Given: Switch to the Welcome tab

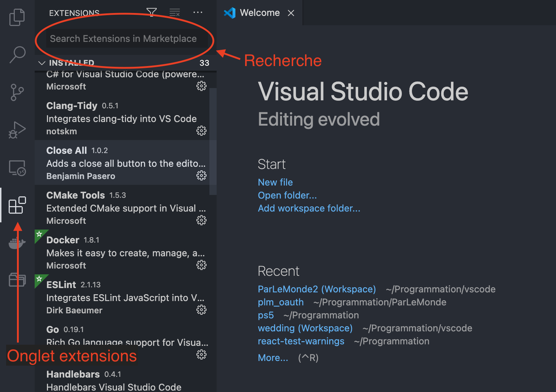Looking at the screenshot, I should 260,13.
